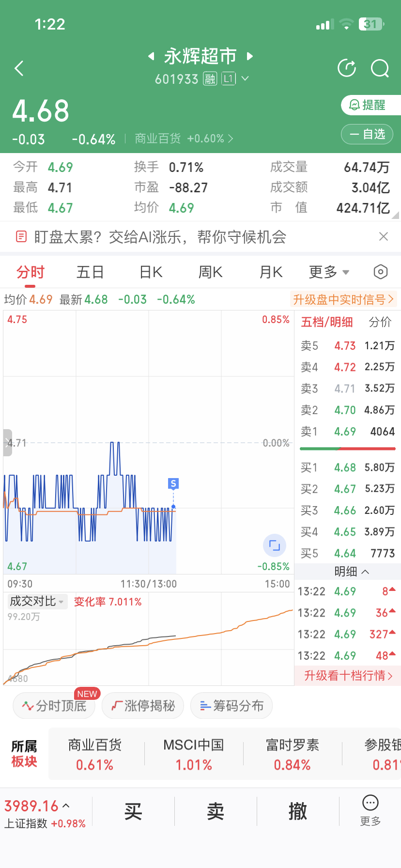Dismiss the AI涨乐 banner
The width and height of the screenshot is (401, 868).
click(384, 236)
